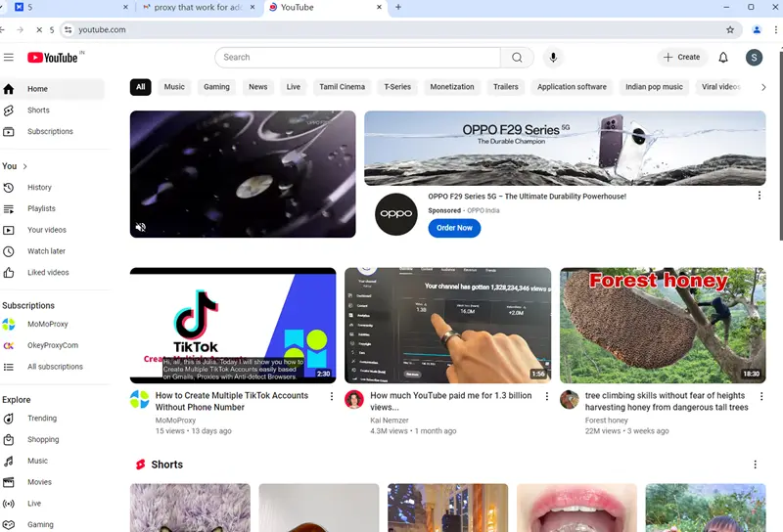783x532 pixels.
Task: Open the Forest honey video thumbnail
Action: 663,326
